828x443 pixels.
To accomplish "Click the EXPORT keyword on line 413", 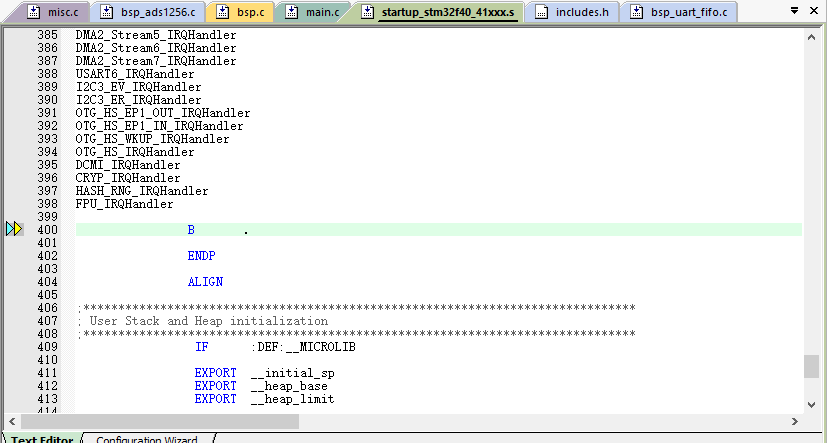I will (x=215, y=399).
